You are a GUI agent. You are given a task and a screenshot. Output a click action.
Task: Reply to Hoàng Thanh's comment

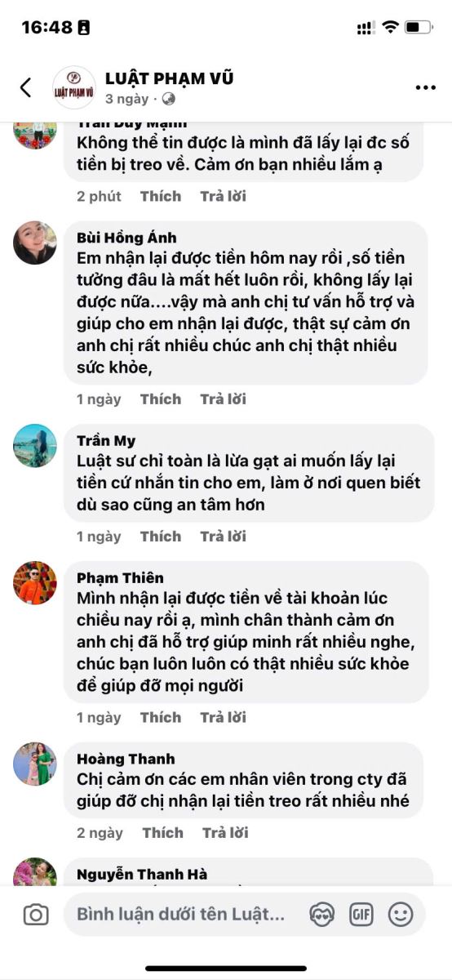pos(226,833)
